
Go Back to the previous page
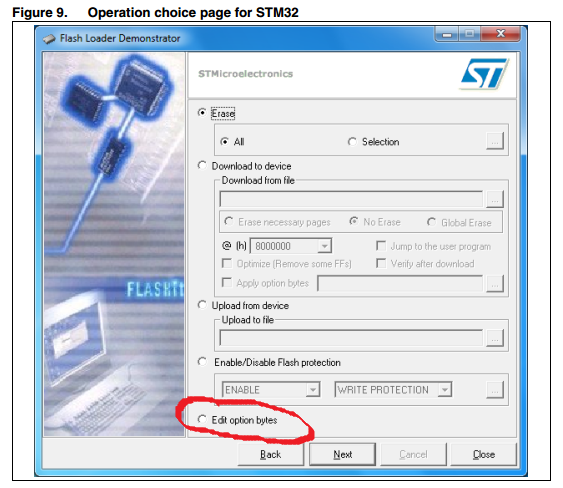pos(271,454)
